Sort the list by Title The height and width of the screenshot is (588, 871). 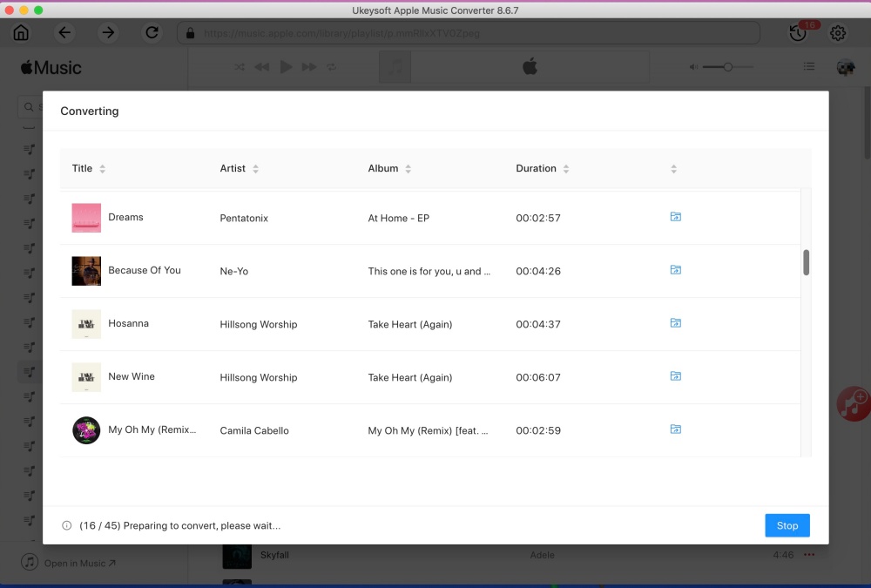coord(84,168)
